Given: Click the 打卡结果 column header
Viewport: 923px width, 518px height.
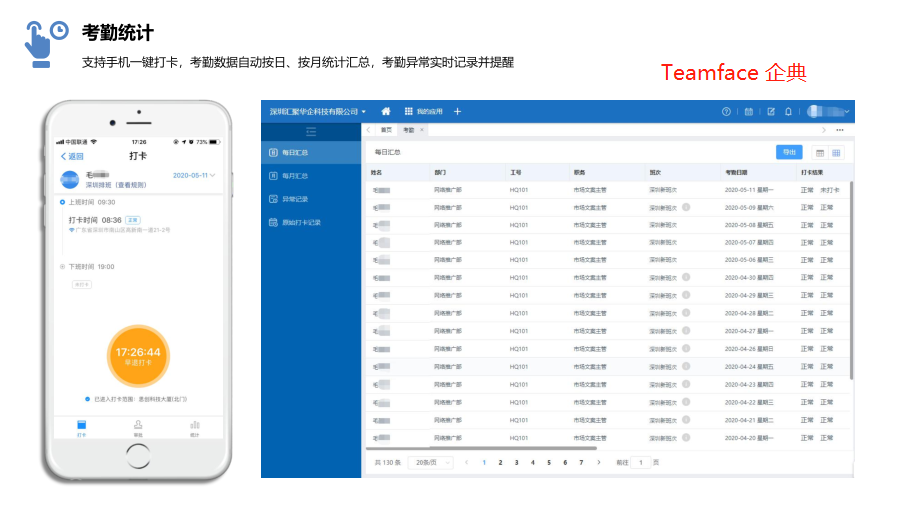Looking at the screenshot, I should click(x=812, y=172).
